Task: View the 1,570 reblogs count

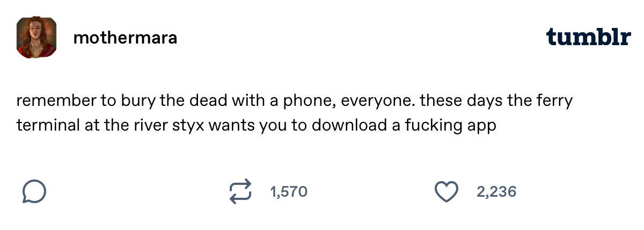Action: click(289, 192)
